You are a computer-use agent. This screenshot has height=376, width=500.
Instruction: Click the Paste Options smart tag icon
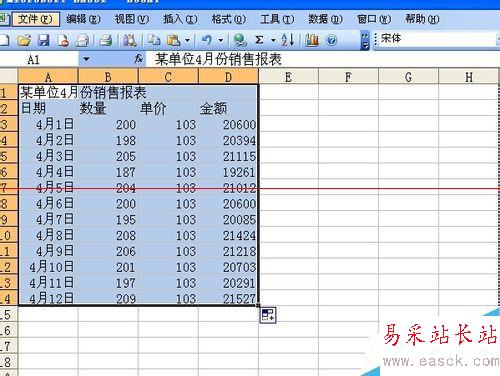coord(268,315)
